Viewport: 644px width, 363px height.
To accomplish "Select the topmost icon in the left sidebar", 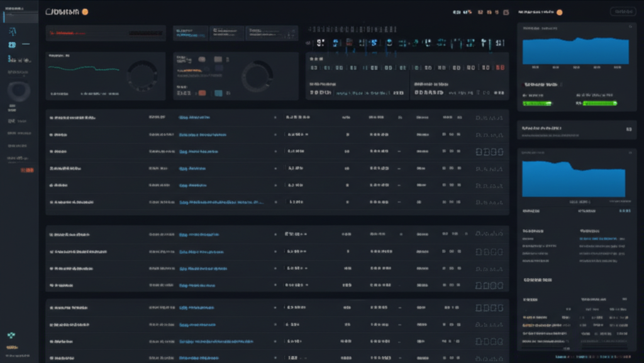I will (13, 31).
